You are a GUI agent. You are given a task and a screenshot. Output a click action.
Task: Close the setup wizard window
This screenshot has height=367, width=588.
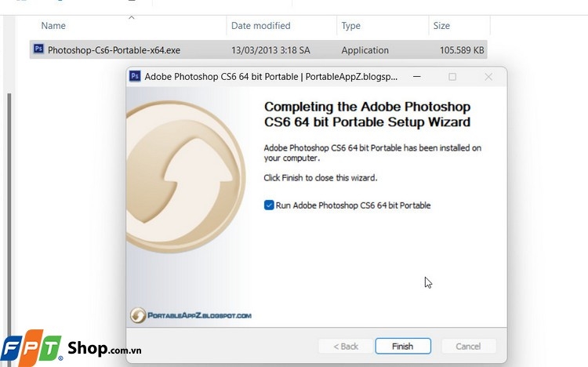[488, 77]
